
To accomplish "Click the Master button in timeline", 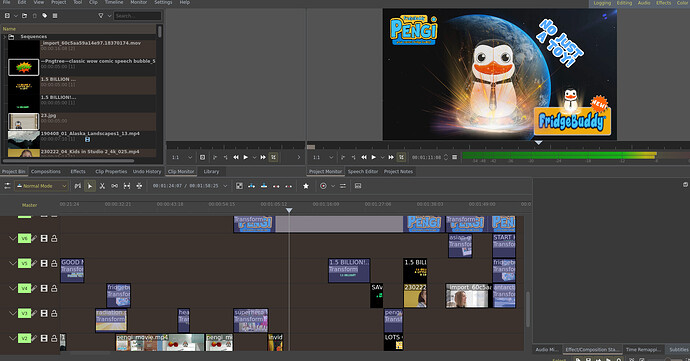I will [x=29, y=205].
